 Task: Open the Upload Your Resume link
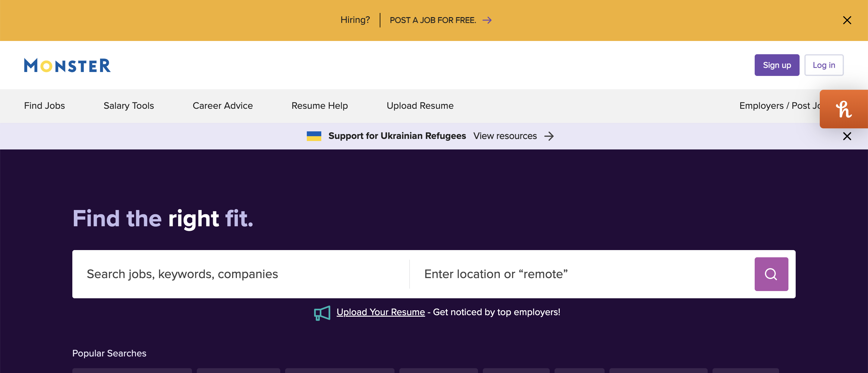(380, 312)
